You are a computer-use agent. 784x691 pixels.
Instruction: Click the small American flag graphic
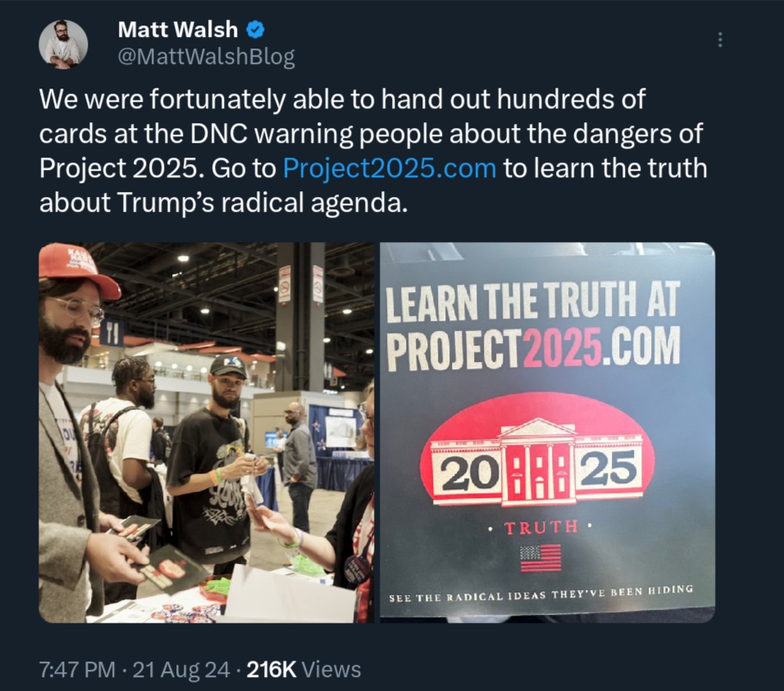tap(540, 557)
